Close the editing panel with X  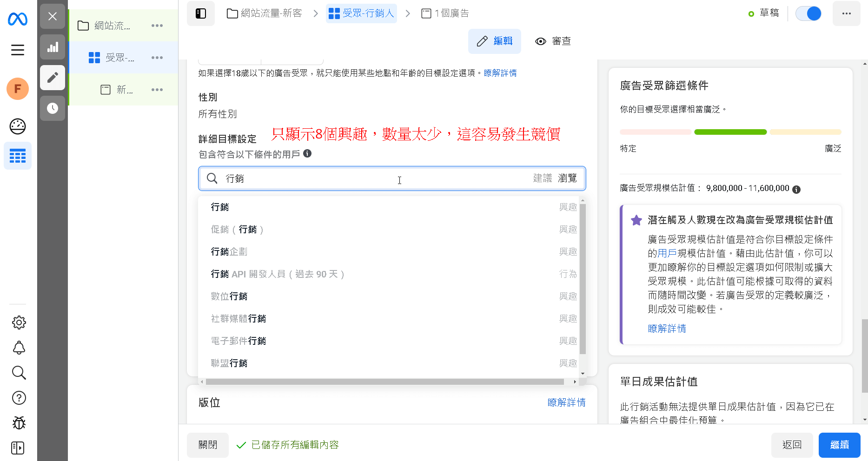[53, 16]
